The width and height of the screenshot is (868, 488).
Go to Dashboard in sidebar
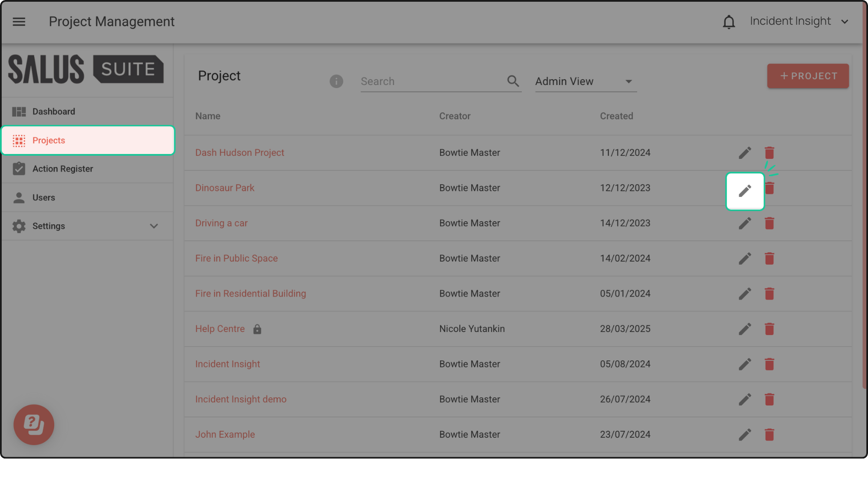click(x=54, y=111)
